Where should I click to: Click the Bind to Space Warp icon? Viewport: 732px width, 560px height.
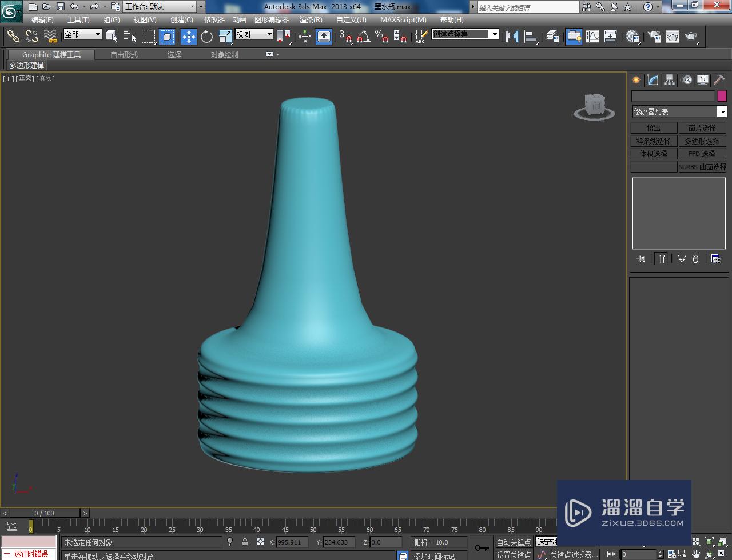(x=50, y=36)
